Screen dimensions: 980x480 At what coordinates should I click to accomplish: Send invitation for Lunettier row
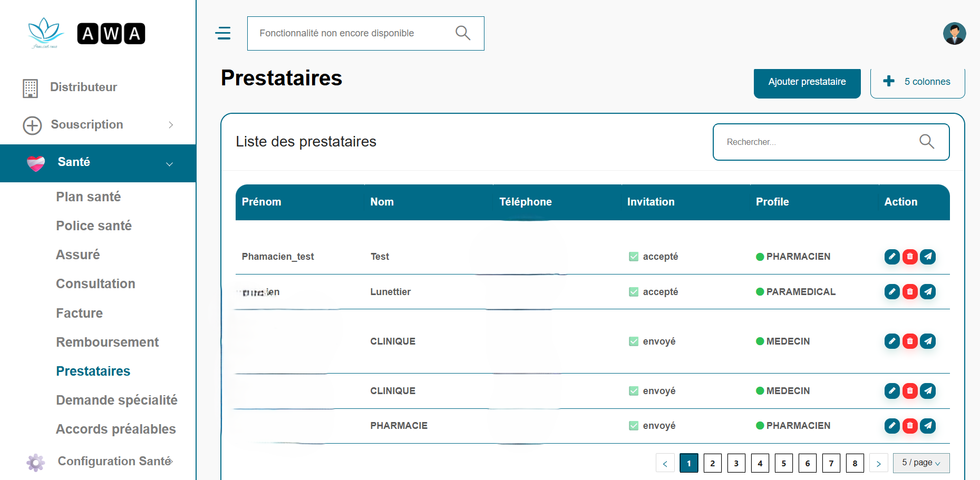[x=928, y=291]
